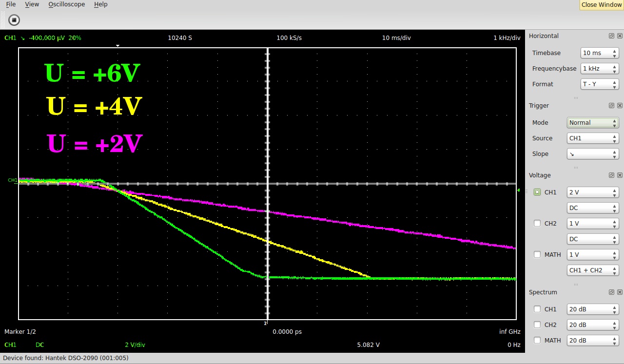
Task: Float the Trigger dock panel
Action: coord(611,106)
